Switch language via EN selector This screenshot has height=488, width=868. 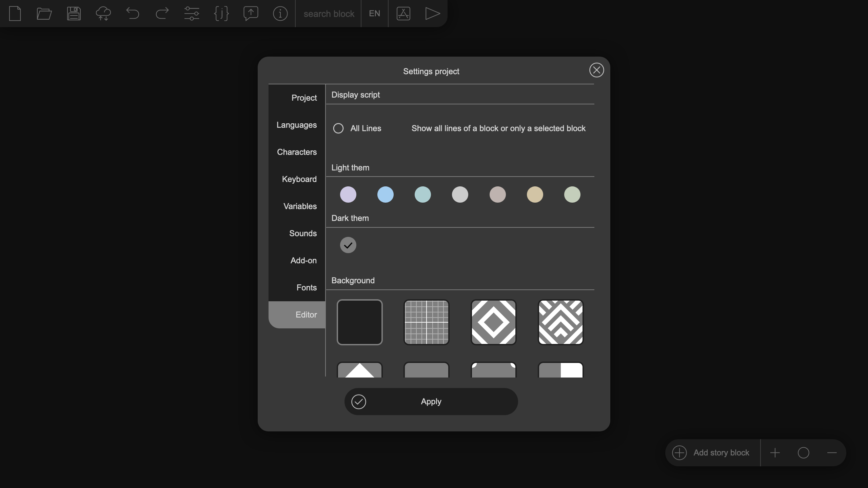point(374,14)
